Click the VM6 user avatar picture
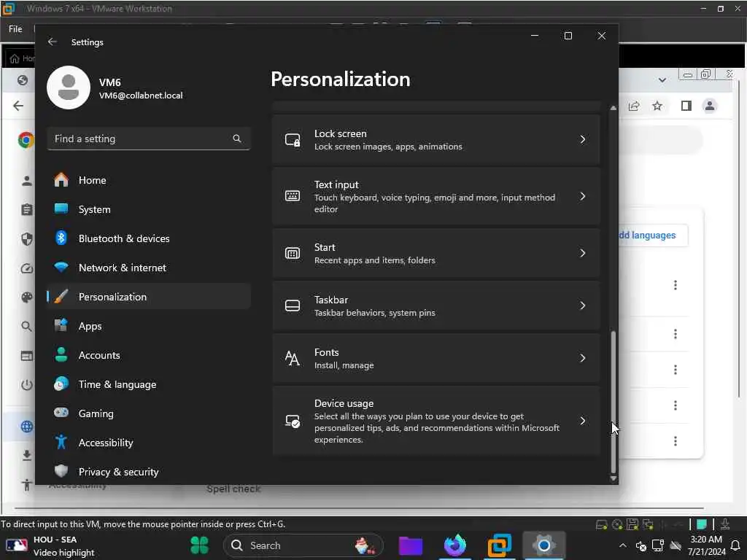Screen dimensions: 747x560 (x=69, y=87)
